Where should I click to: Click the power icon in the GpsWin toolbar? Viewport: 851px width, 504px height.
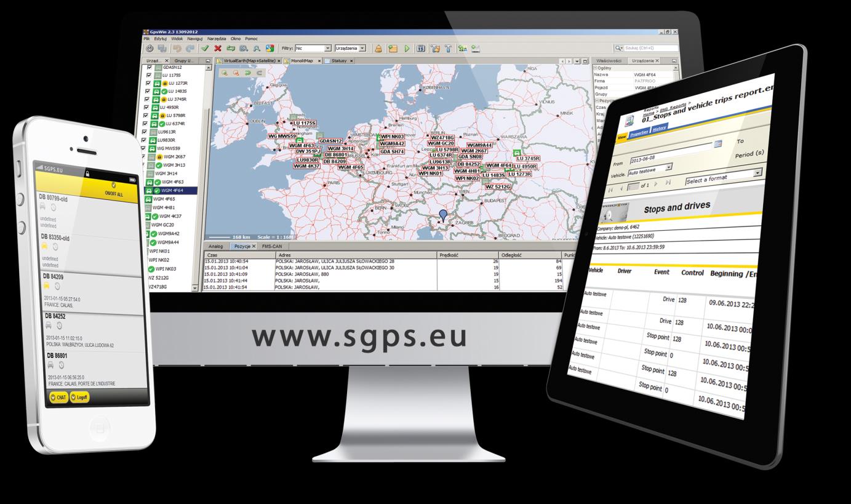click(x=150, y=48)
